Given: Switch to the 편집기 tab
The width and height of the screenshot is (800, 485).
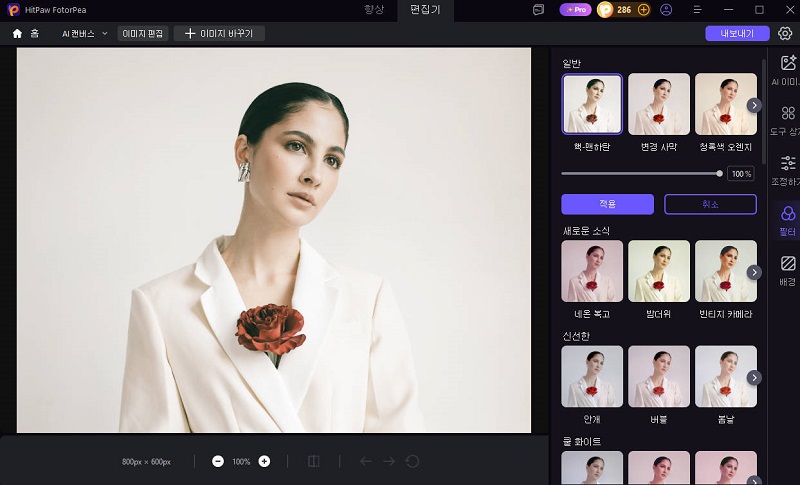Looking at the screenshot, I should click(x=425, y=10).
